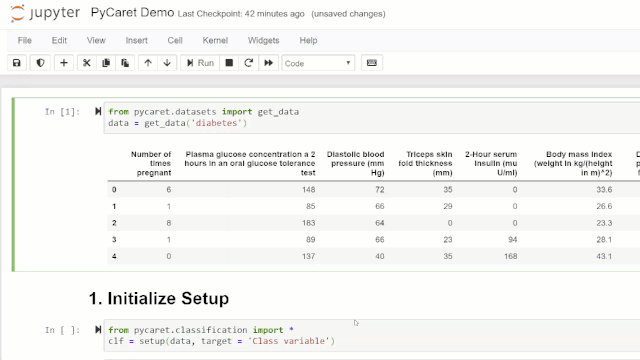Screen dimensions: 640x360
Task: Copy the selected cells via the toolbar icon
Action: (106, 63)
